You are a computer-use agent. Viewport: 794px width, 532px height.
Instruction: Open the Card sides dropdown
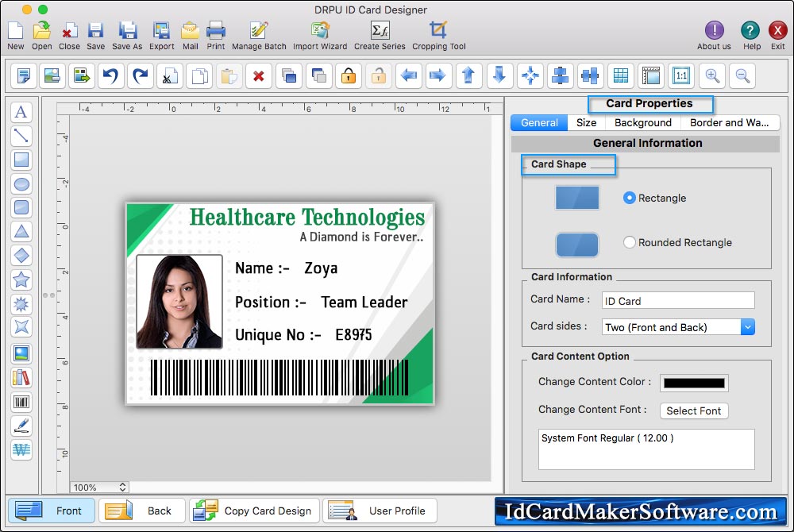point(747,327)
